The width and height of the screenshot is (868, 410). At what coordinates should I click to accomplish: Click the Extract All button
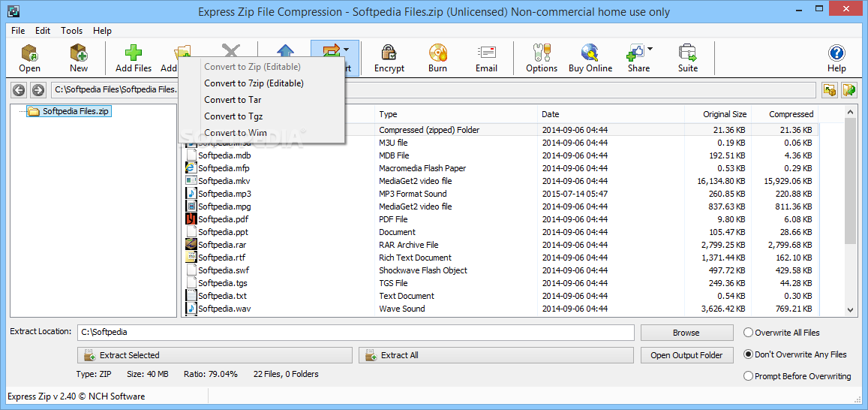(x=496, y=355)
